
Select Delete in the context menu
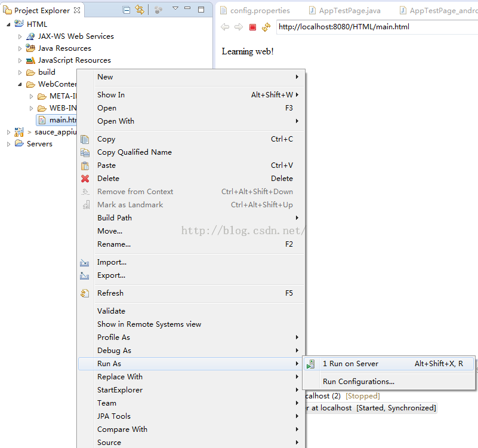pyautogui.click(x=108, y=179)
